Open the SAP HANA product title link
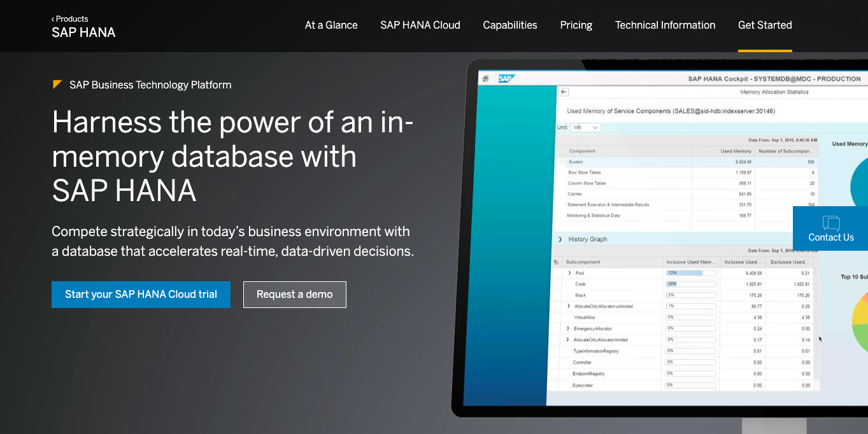The image size is (868, 434). [x=83, y=32]
